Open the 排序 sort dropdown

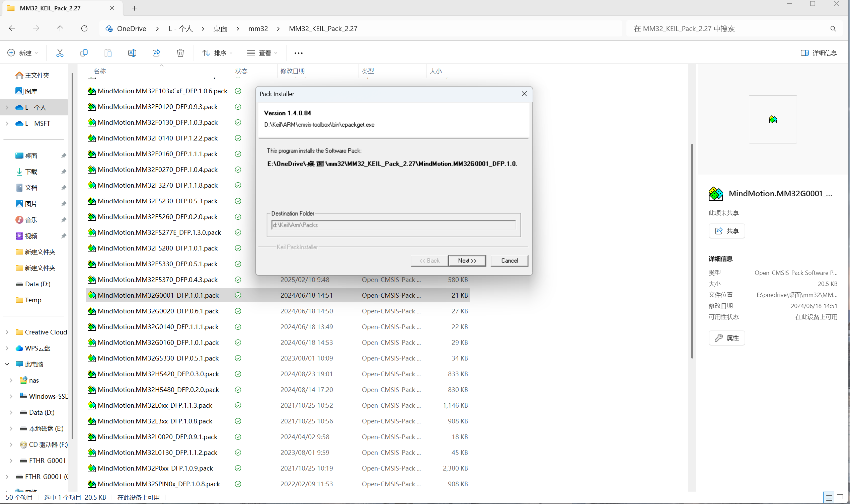pos(218,53)
